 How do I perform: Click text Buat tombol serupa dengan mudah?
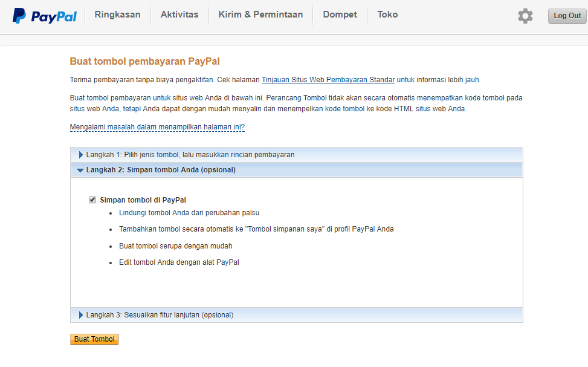click(175, 246)
